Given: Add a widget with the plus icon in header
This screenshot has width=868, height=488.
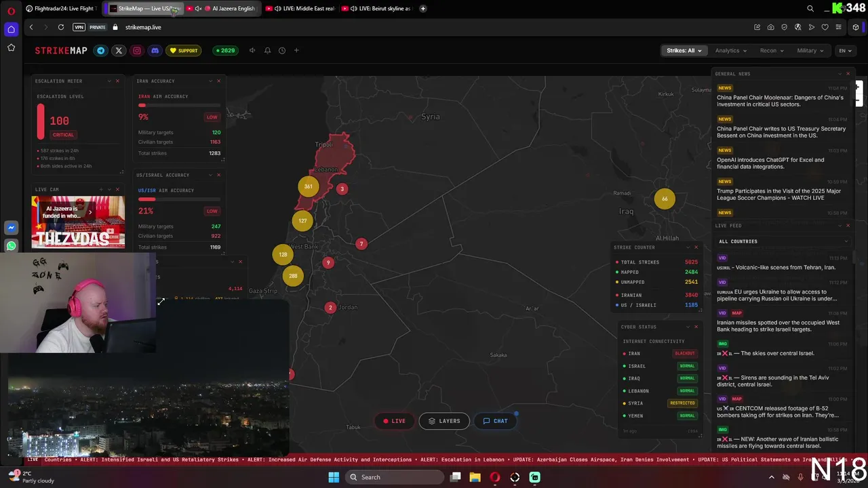Looking at the screenshot, I should point(296,50).
